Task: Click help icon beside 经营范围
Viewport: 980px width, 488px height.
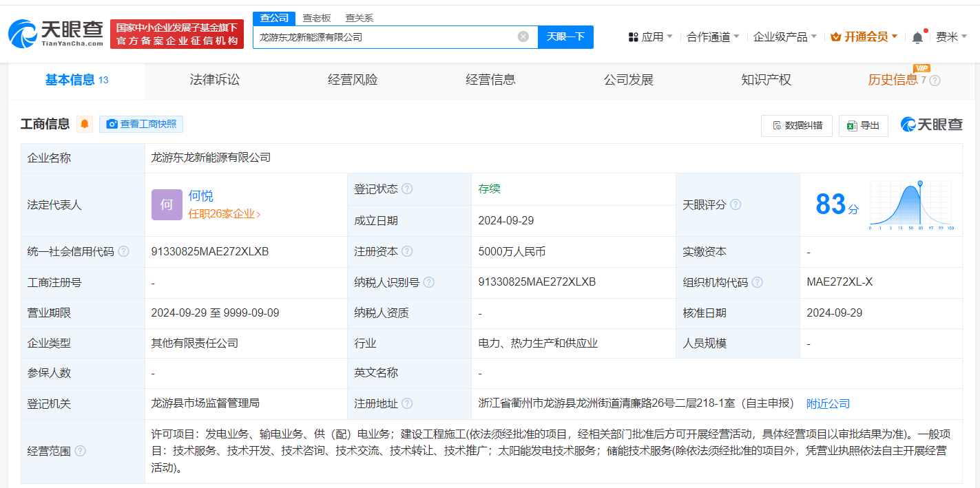Action: (80, 451)
